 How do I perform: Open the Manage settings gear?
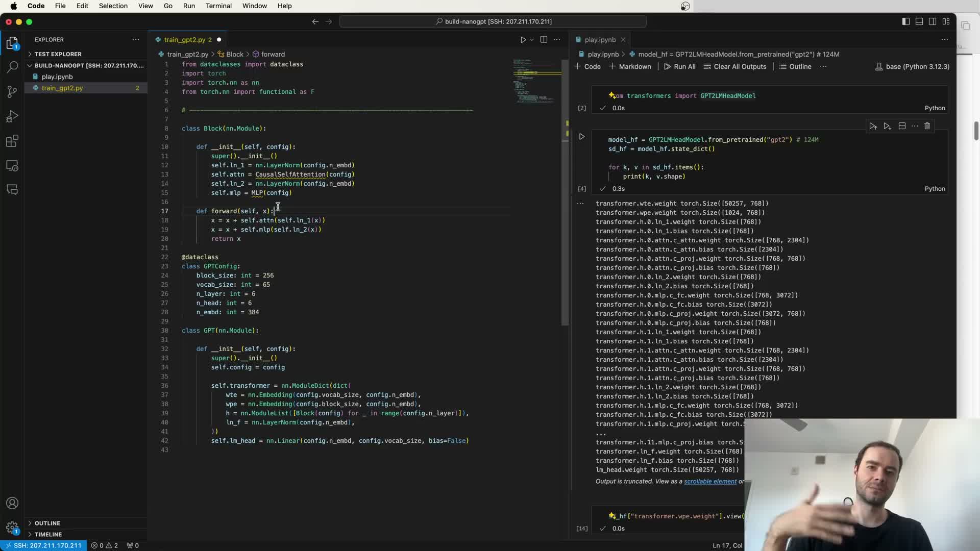(12, 527)
